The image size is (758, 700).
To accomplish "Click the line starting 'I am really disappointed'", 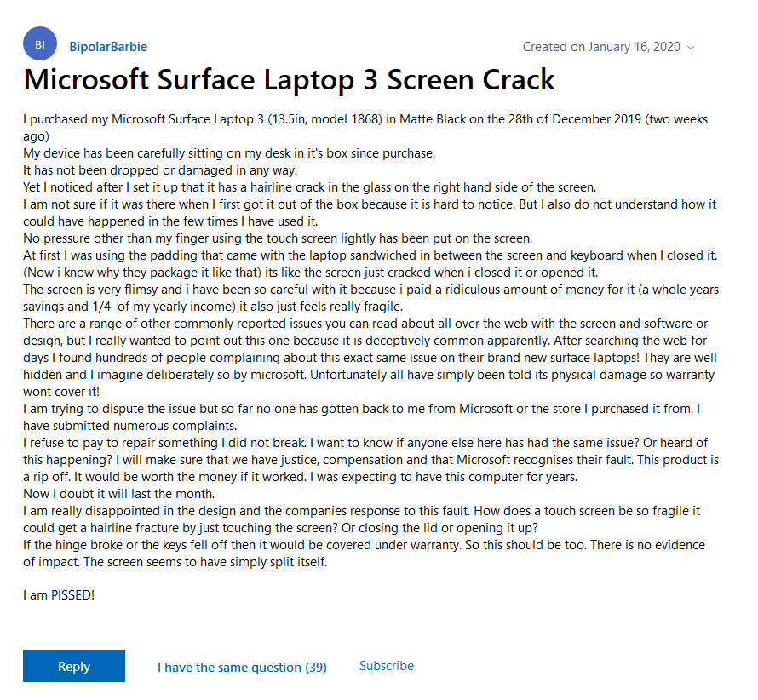I will (x=256, y=511).
